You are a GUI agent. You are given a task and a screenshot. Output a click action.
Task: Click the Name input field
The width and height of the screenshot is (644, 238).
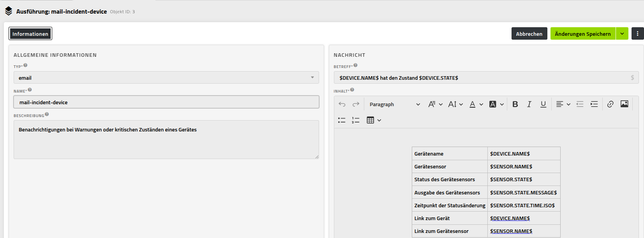pos(166,102)
